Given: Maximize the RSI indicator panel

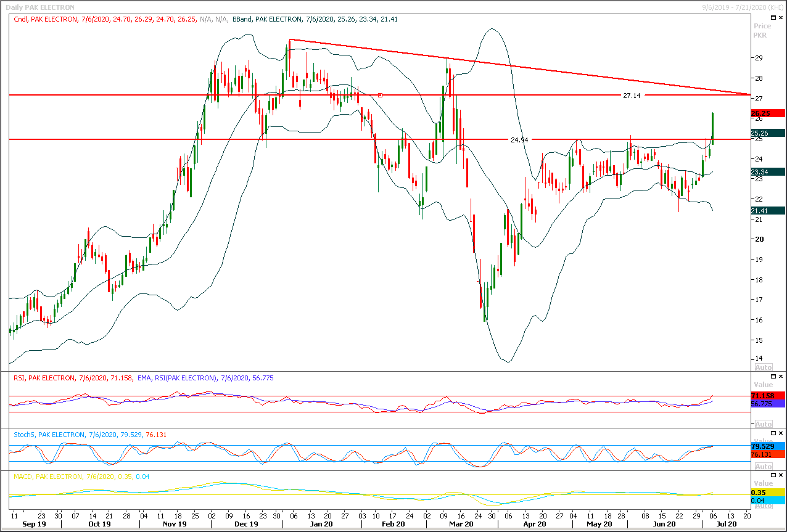Looking at the screenshot, I should [772, 376].
